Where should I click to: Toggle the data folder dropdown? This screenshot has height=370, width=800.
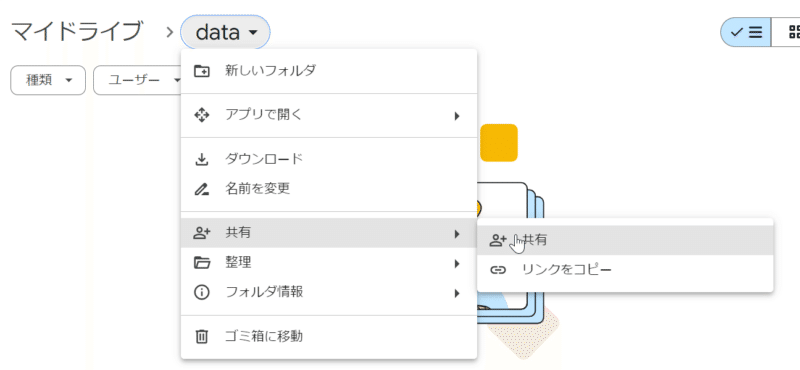(226, 33)
